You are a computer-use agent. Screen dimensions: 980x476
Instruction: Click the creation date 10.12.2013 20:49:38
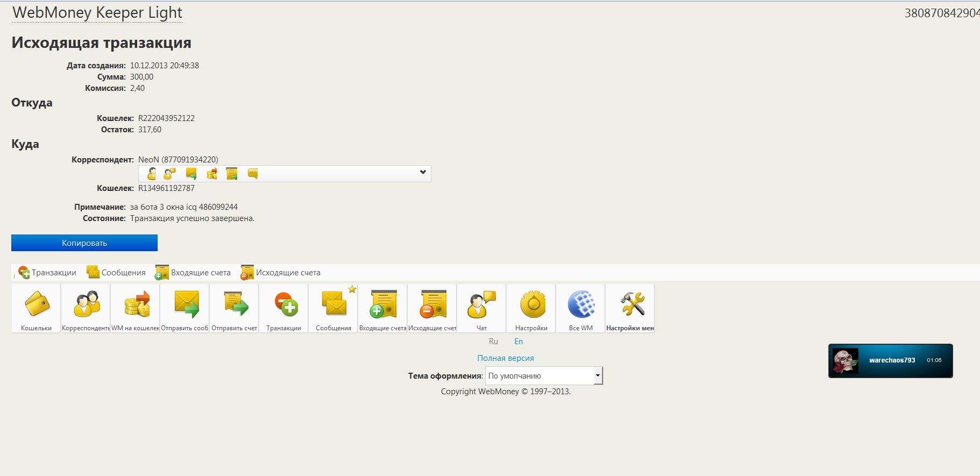point(165,66)
